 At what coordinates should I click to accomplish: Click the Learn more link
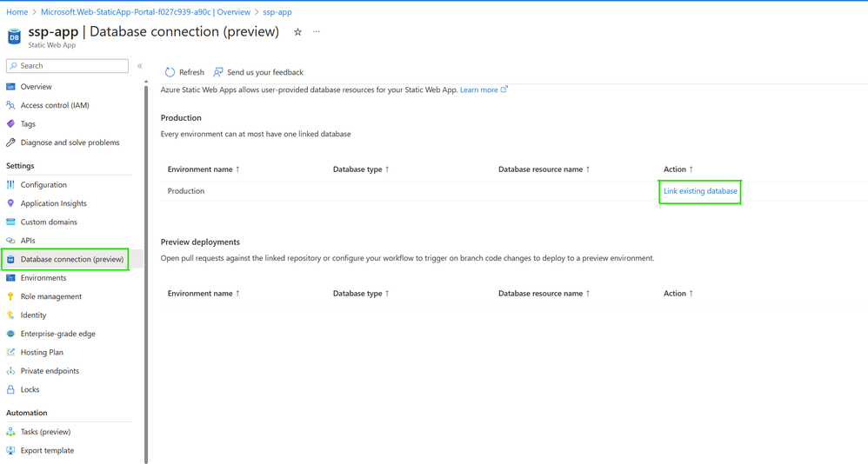click(x=479, y=89)
